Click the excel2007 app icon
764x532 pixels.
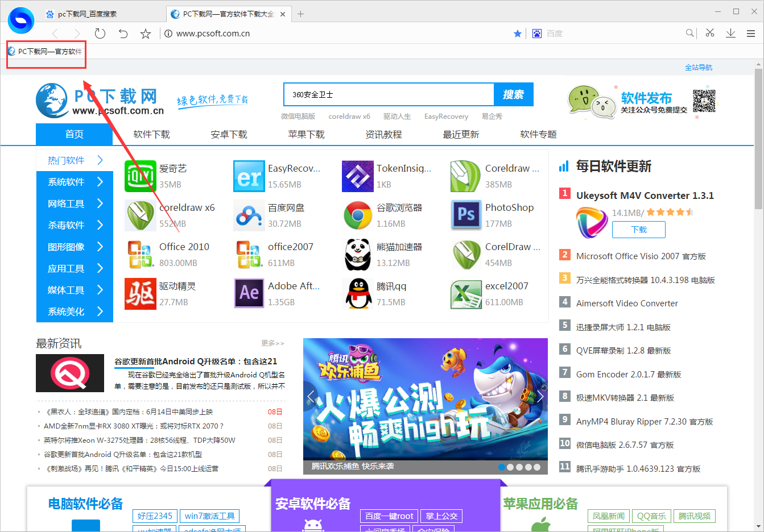tap(466, 294)
